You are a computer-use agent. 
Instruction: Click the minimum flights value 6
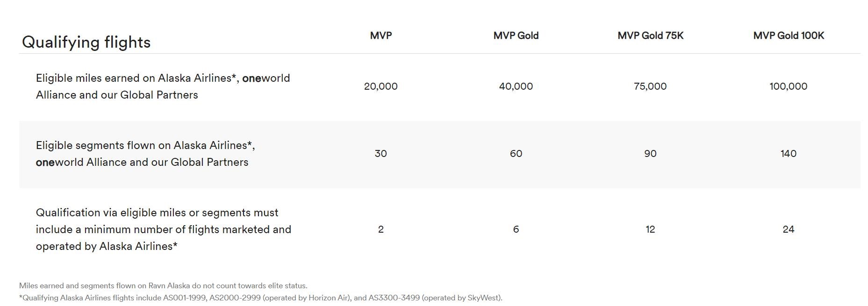(516, 229)
